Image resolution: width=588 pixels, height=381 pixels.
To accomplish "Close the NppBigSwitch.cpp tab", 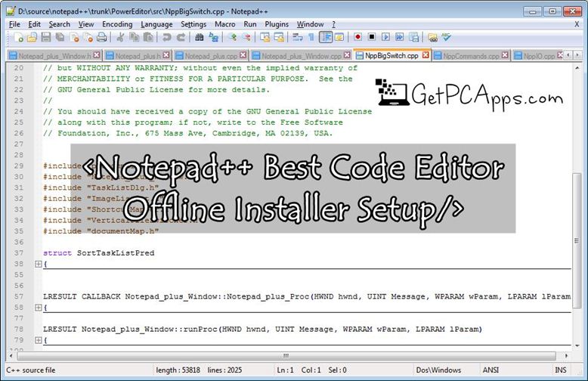I will (x=426, y=55).
